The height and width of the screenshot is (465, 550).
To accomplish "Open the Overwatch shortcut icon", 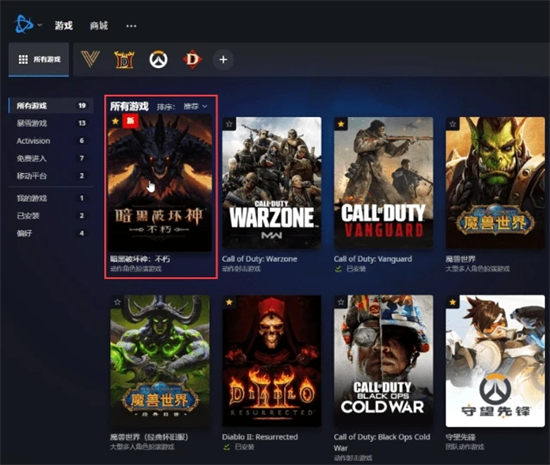I will 158,60.
